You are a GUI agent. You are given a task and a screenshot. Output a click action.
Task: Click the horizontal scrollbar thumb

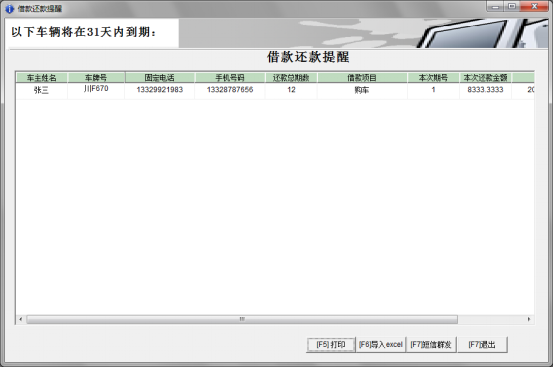tap(242, 319)
